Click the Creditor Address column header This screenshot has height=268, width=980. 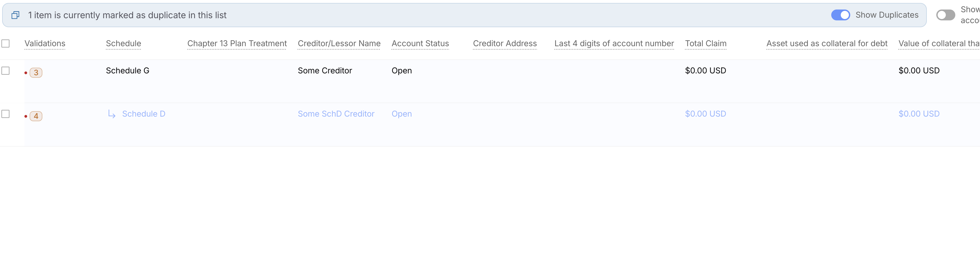tap(505, 43)
